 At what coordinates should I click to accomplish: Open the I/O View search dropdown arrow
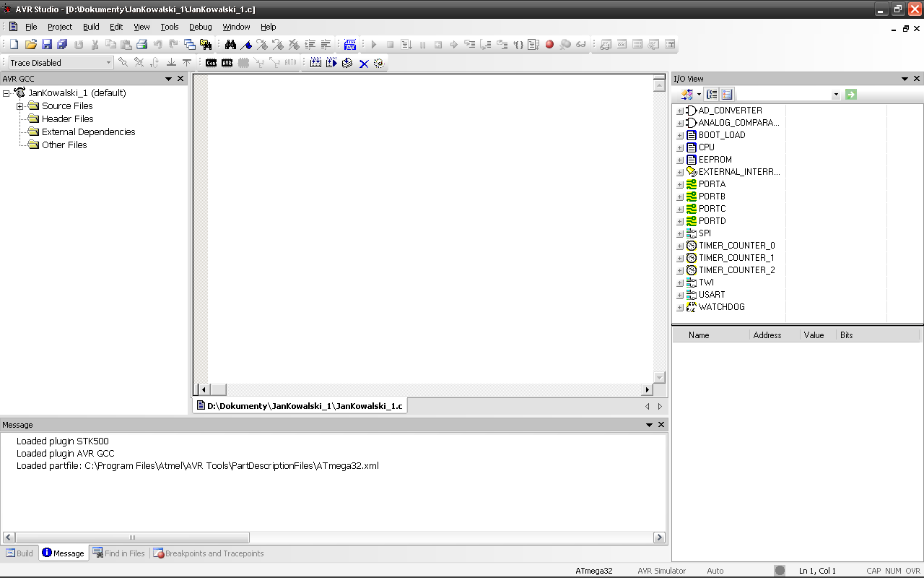click(836, 95)
